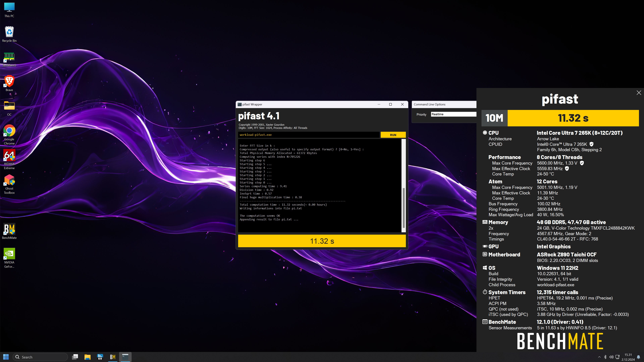Click the BenchMate section code icon

coord(485,322)
